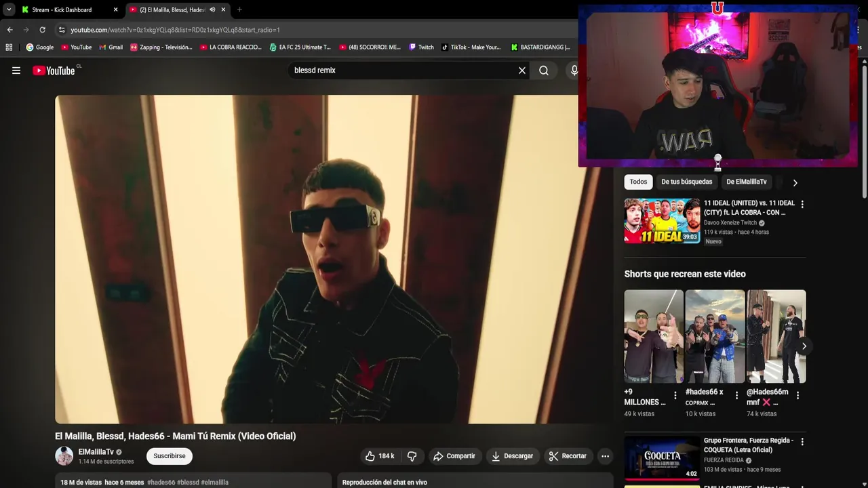
Task: Clear the search box with the X
Action: [522, 70]
